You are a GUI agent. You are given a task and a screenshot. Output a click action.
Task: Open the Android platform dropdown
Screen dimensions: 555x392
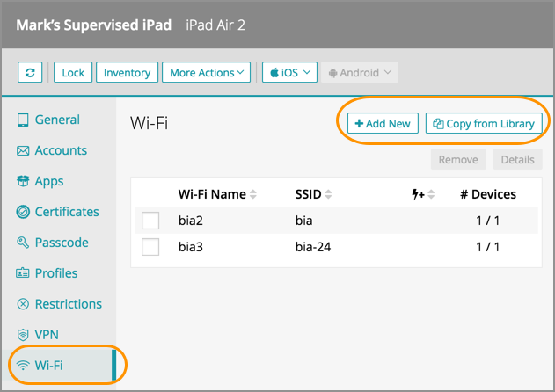[x=360, y=73]
